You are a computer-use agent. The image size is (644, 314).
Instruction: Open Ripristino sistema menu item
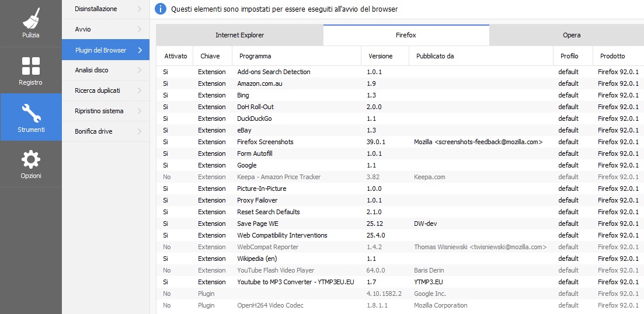106,111
